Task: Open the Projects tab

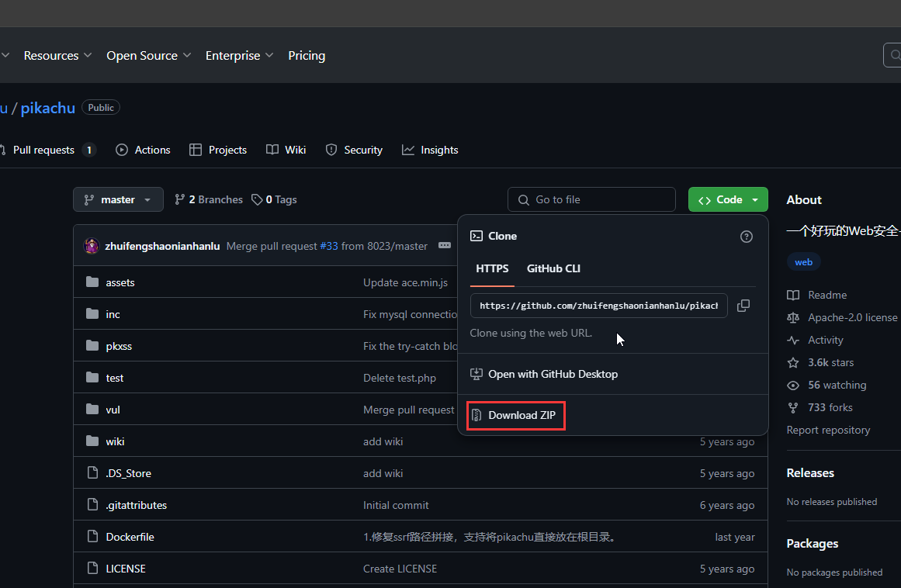Action: [218, 150]
